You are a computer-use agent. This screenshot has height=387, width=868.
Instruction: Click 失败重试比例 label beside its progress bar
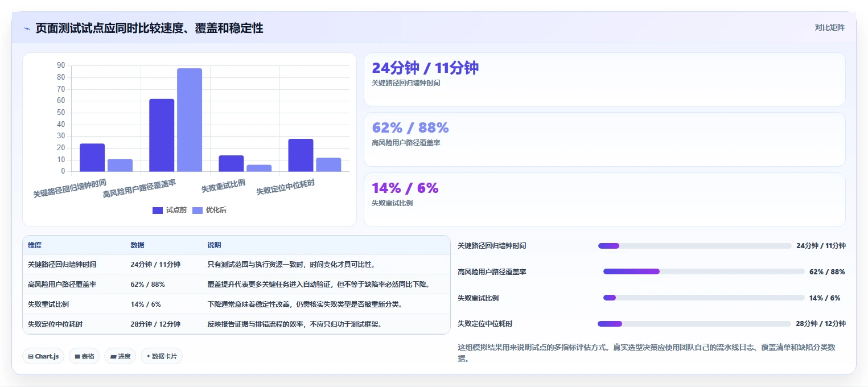click(x=478, y=298)
